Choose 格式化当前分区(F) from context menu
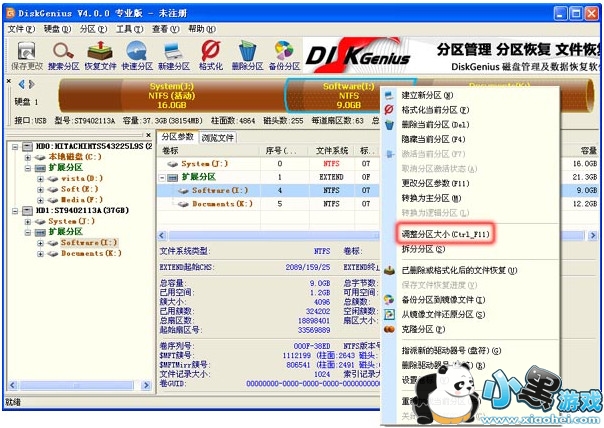 470,110
